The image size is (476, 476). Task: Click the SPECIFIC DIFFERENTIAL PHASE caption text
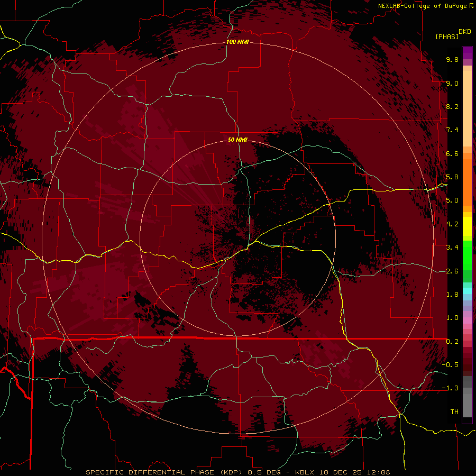150,472
